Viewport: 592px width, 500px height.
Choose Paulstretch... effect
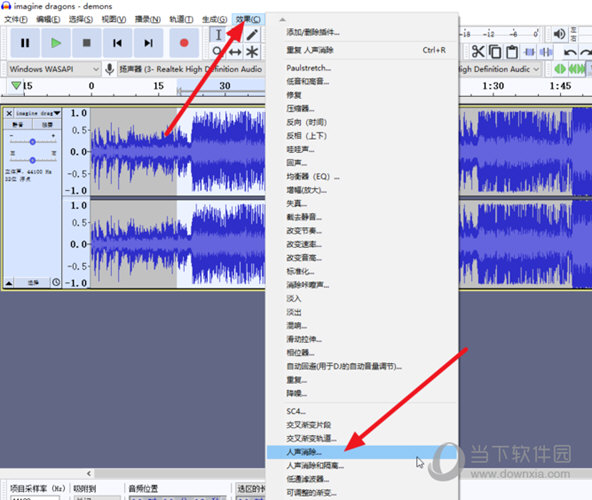point(362,68)
